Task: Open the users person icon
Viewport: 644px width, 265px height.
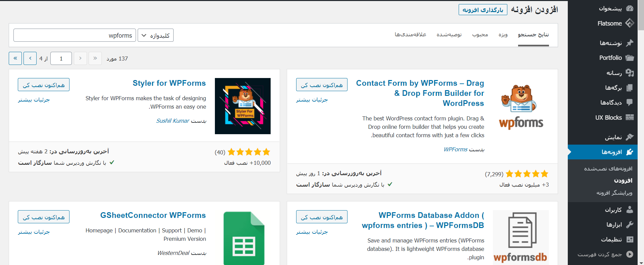Action: point(630,210)
